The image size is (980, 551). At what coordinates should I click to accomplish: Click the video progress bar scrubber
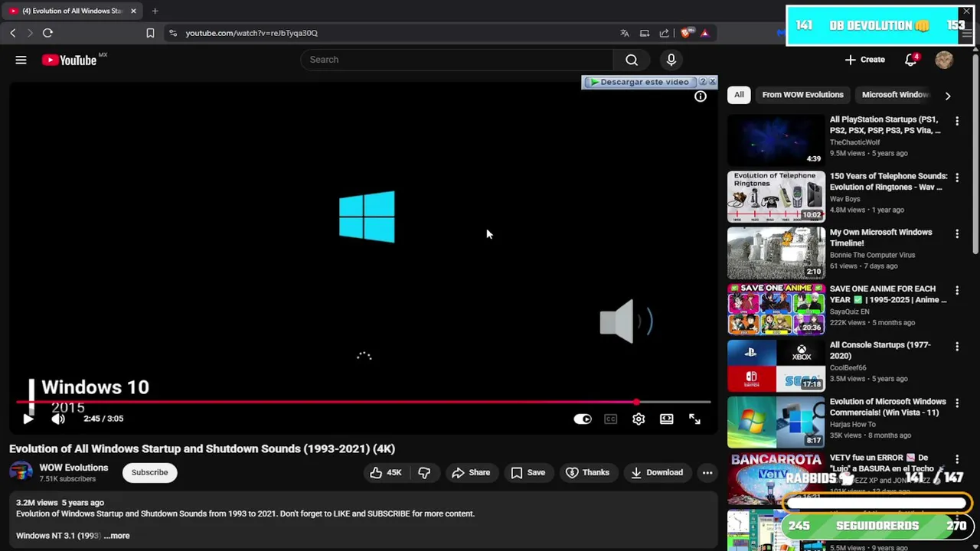tap(636, 402)
